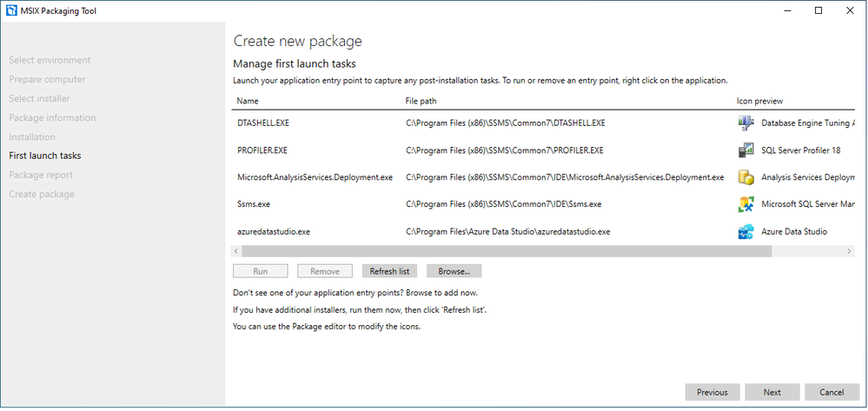Sort by the Name column header

pyautogui.click(x=248, y=101)
